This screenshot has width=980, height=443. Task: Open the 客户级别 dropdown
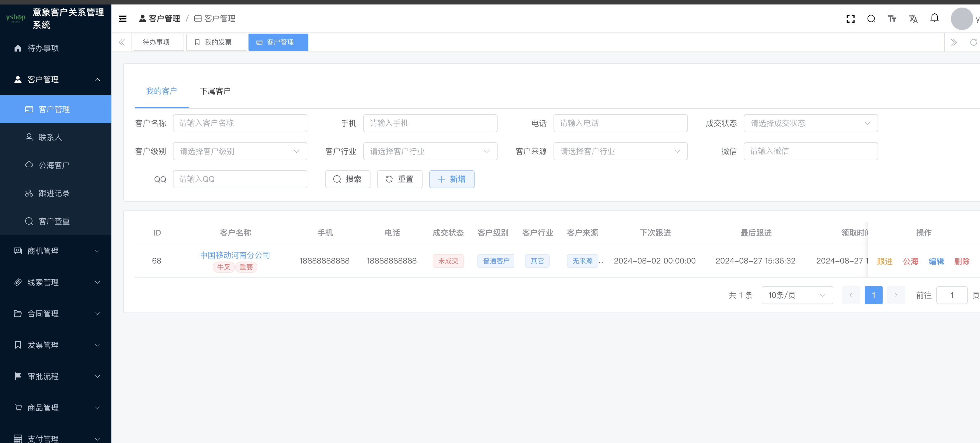pyautogui.click(x=240, y=151)
